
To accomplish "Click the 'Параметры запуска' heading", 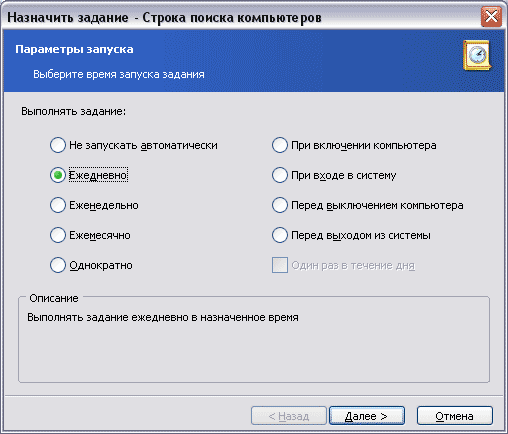I will 74,49.
